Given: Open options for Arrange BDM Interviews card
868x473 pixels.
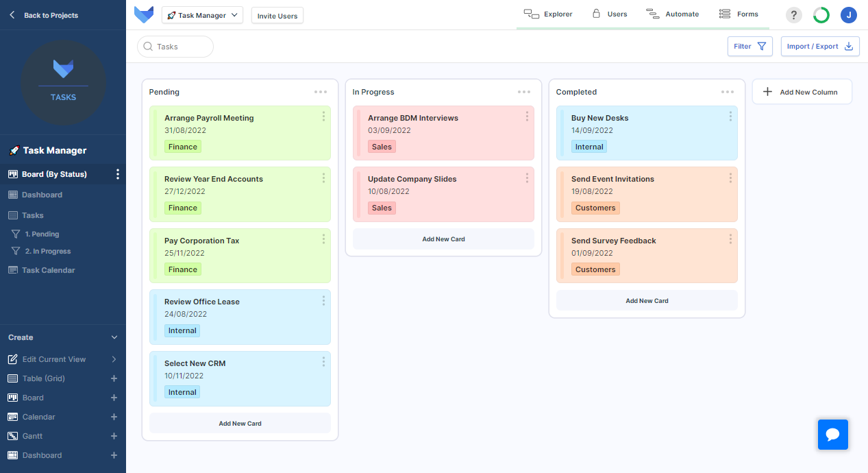Looking at the screenshot, I should pos(527,117).
